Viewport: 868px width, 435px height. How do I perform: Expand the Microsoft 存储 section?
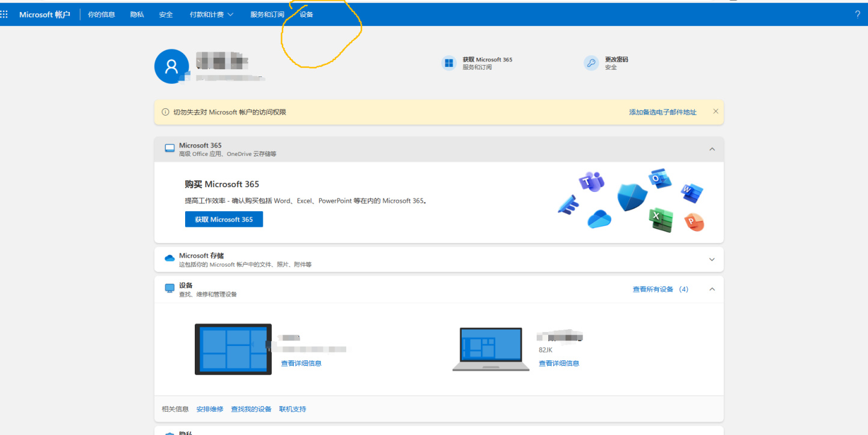click(x=712, y=260)
